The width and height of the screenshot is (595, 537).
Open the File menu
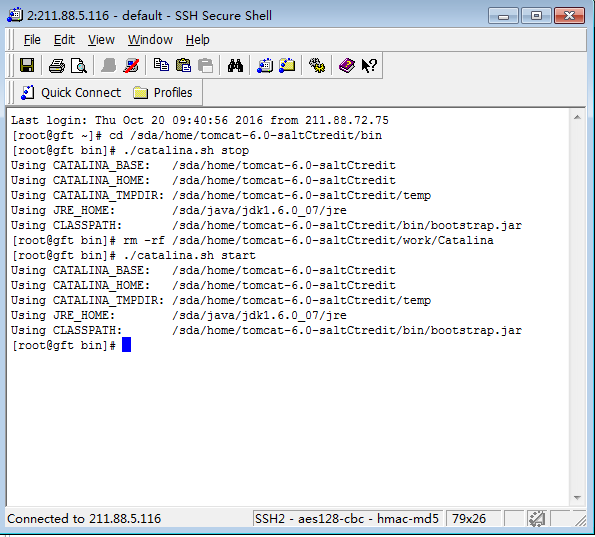pyautogui.click(x=32, y=40)
